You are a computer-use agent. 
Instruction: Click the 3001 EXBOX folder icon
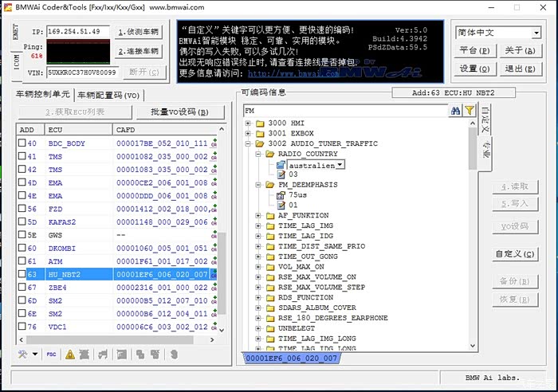(x=260, y=133)
